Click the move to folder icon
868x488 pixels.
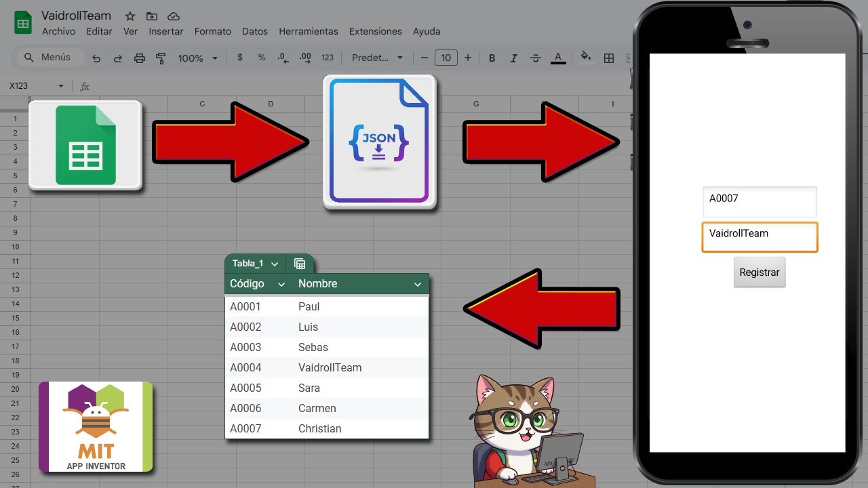point(151,16)
